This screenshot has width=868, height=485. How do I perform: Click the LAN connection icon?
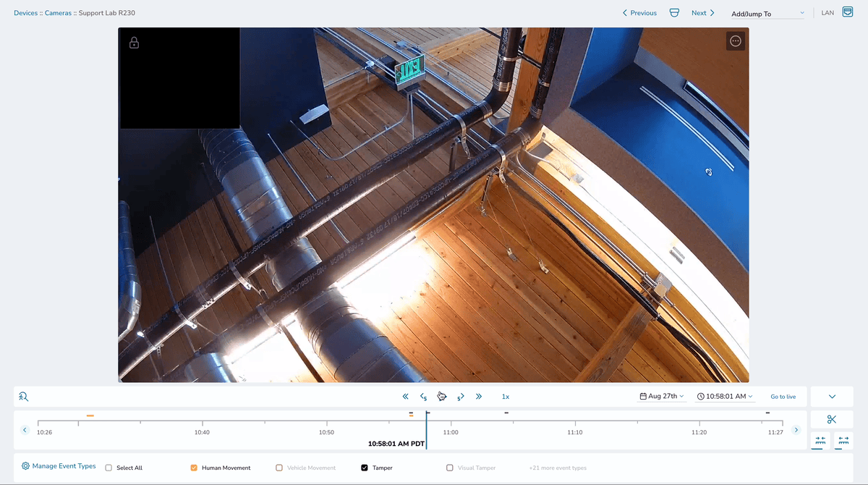tap(848, 12)
